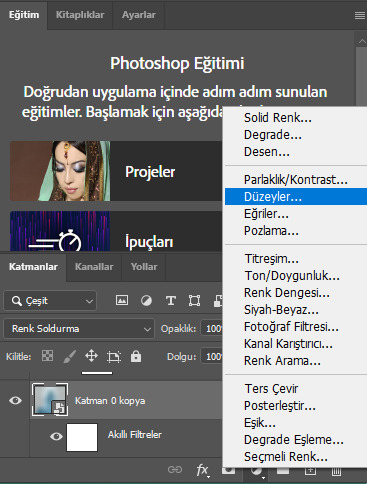Image resolution: width=367 pixels, height=484 pixels.
Task: Open the Çeşit layer filter dropdown
Action: 50,301
